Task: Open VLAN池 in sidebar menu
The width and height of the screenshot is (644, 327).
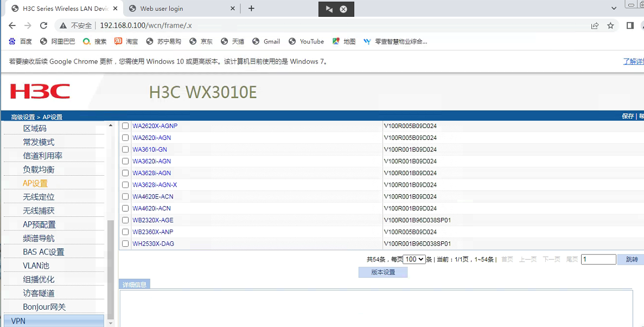Action: (36, 266)
